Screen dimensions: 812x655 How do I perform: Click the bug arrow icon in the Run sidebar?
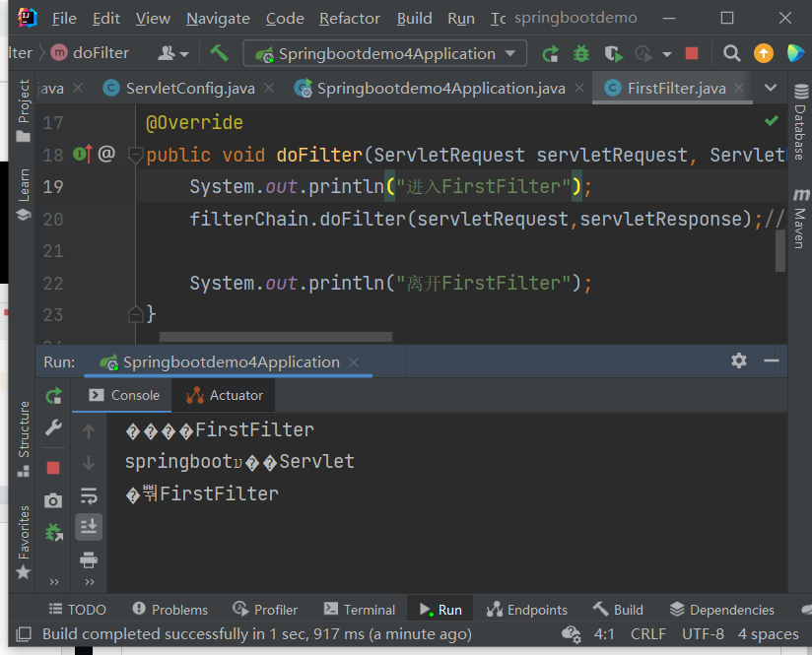(x=54, y=532)
